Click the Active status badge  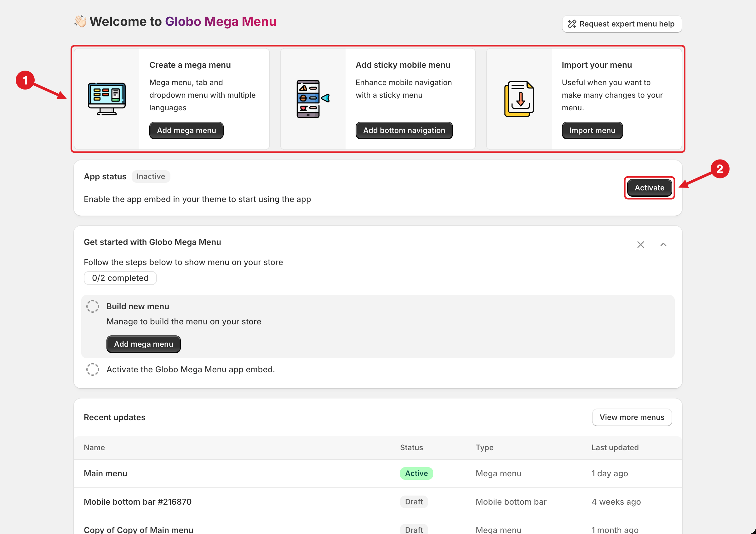coord(416,474)
